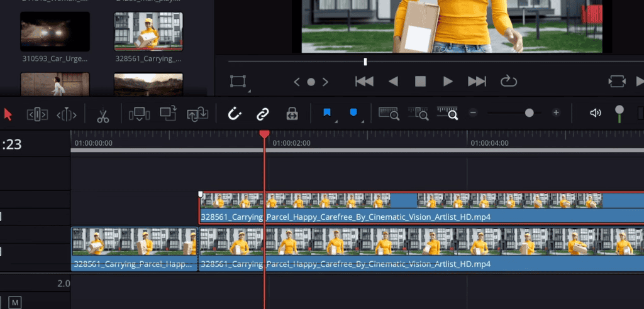The width and height of the screenshot is (644, 309).
Task: Select the 328561_Carrying media pool thumbnail
Action: pos(148,31)
